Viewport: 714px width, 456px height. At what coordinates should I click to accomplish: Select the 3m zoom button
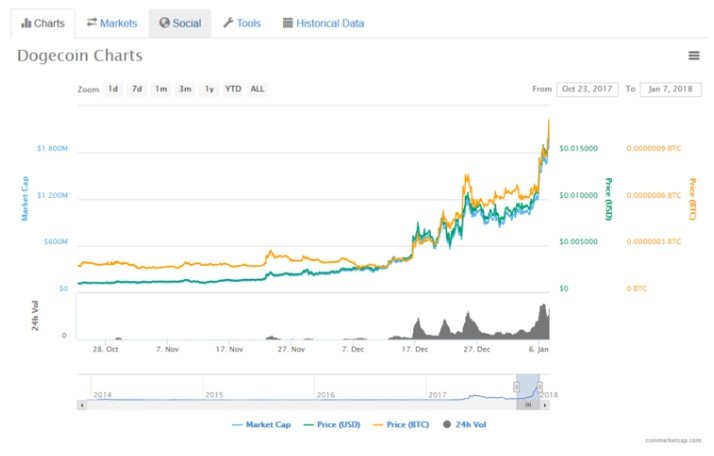[185, 89]
